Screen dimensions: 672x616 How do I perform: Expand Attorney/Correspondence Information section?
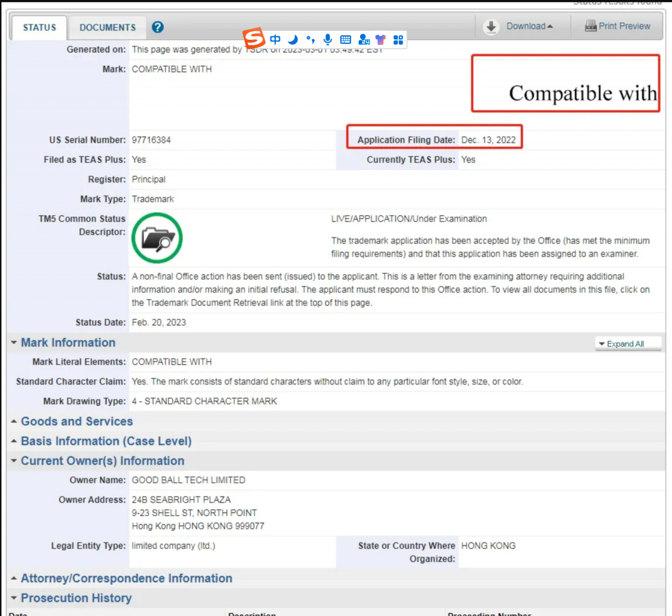tap(126, 578)
